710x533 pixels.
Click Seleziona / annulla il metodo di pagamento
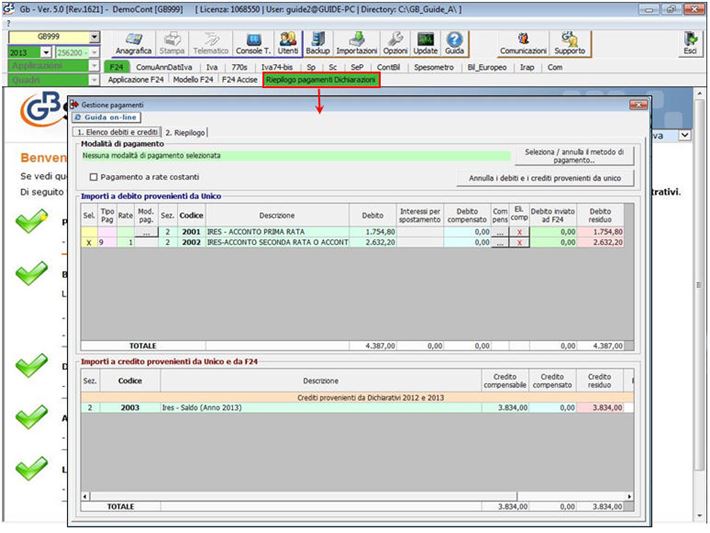click(574, 156)
